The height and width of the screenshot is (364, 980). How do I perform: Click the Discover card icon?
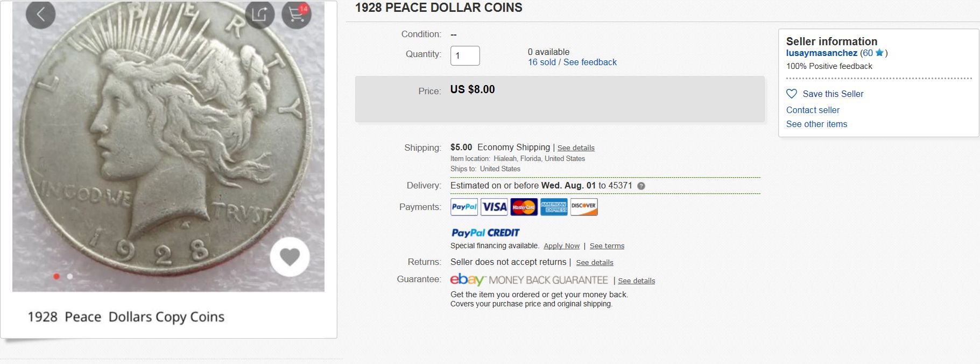584,207
